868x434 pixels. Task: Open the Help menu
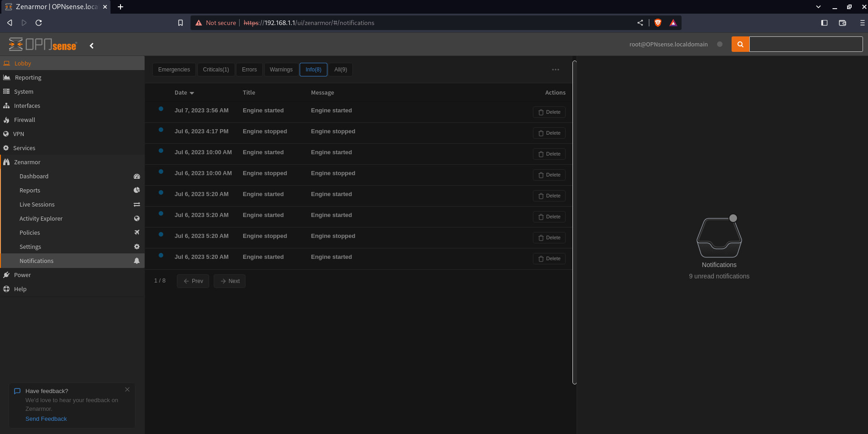72,289
